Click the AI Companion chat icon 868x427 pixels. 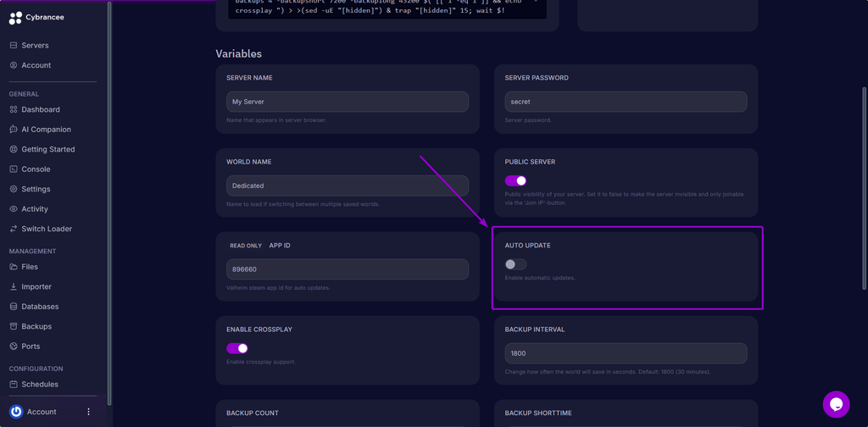(x=14, y=130)
